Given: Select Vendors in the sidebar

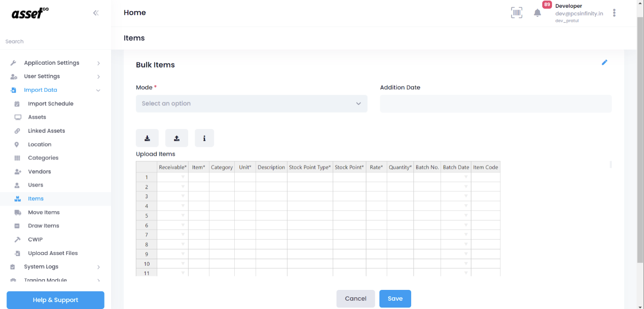Looking at the screenshot, I should [x=40, y=171].
